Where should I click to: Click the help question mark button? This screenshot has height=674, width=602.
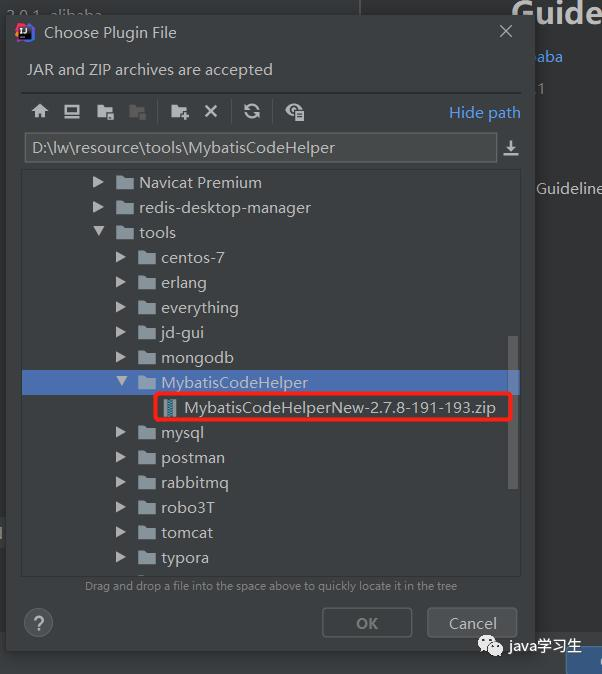(39, 623)
